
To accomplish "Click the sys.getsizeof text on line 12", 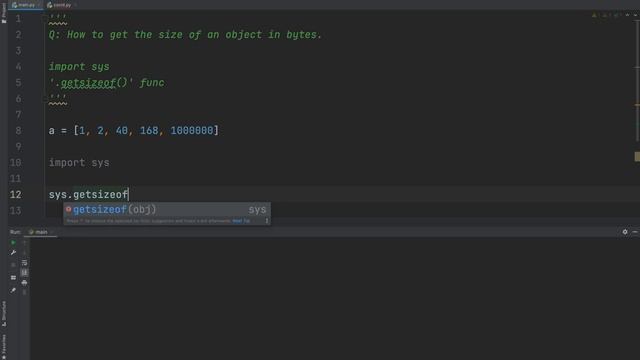I will pos(88,194).
